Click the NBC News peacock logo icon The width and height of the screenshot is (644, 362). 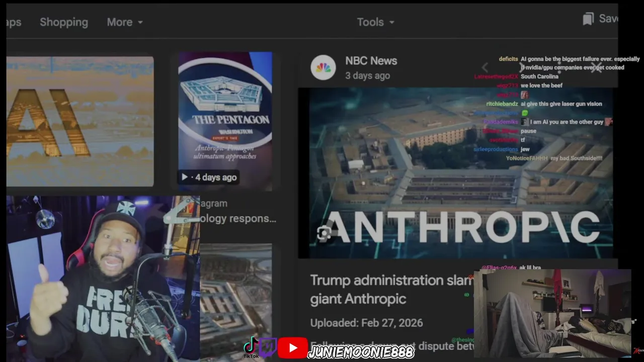pos(323,67)
